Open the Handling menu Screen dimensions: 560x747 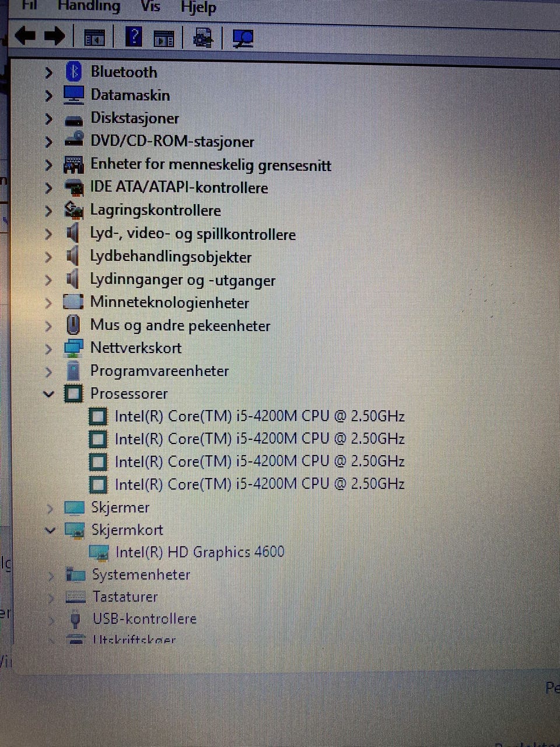89,6
